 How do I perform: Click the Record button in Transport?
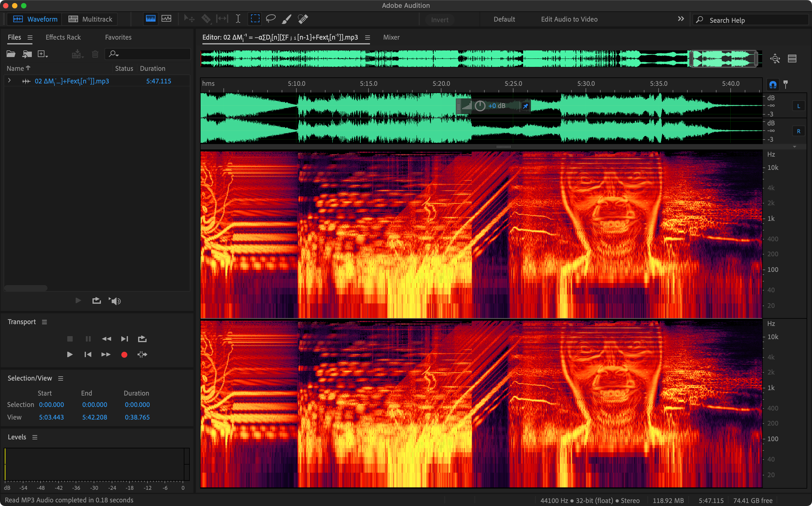124,355
